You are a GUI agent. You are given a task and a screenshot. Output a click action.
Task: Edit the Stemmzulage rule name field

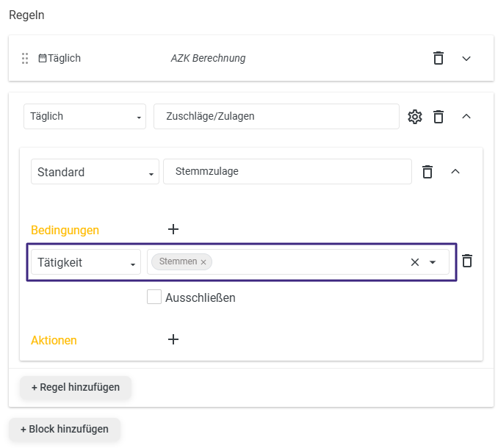pos(287,171)
